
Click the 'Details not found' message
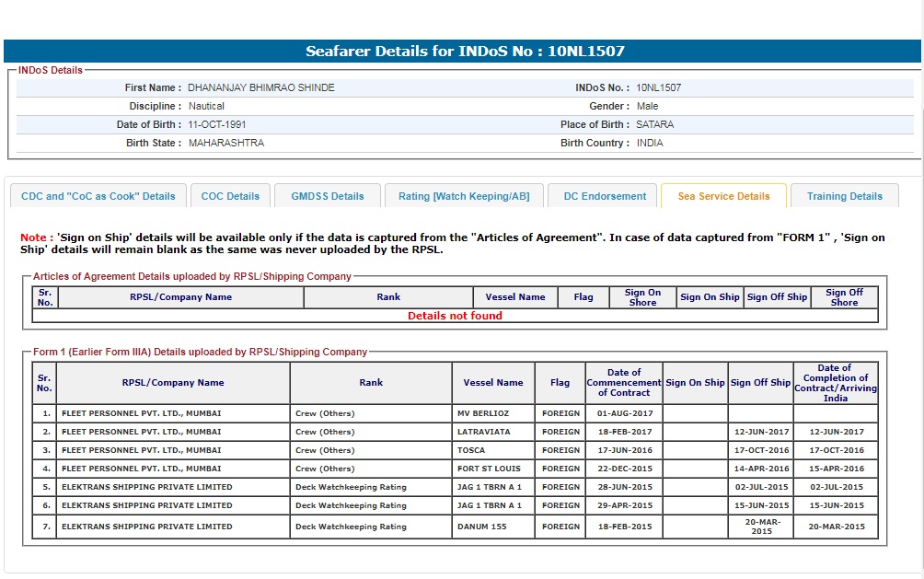click(455, 316)
